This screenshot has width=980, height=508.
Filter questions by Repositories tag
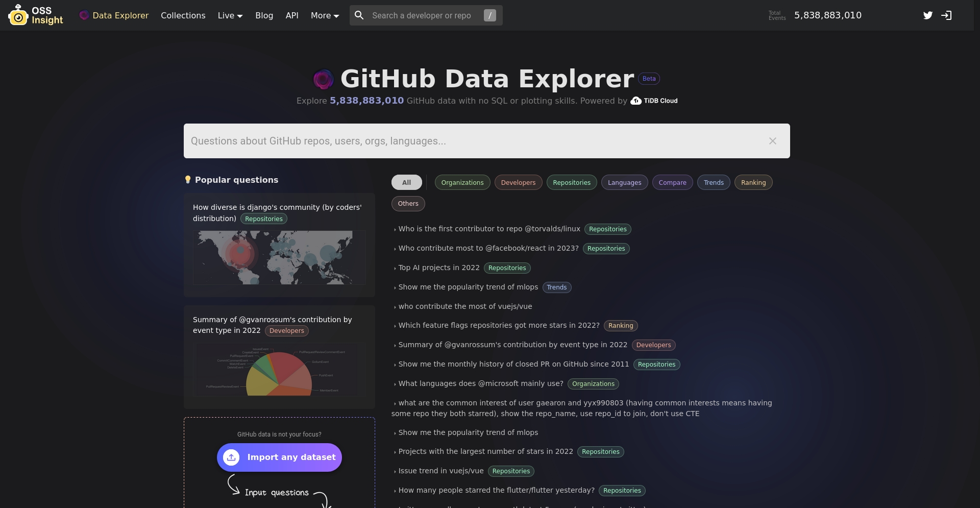click(572, 182)
